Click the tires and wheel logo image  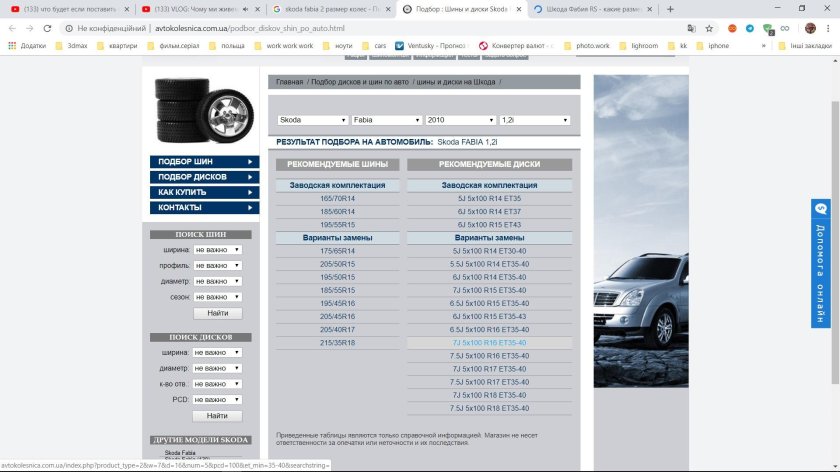point(204,111)
